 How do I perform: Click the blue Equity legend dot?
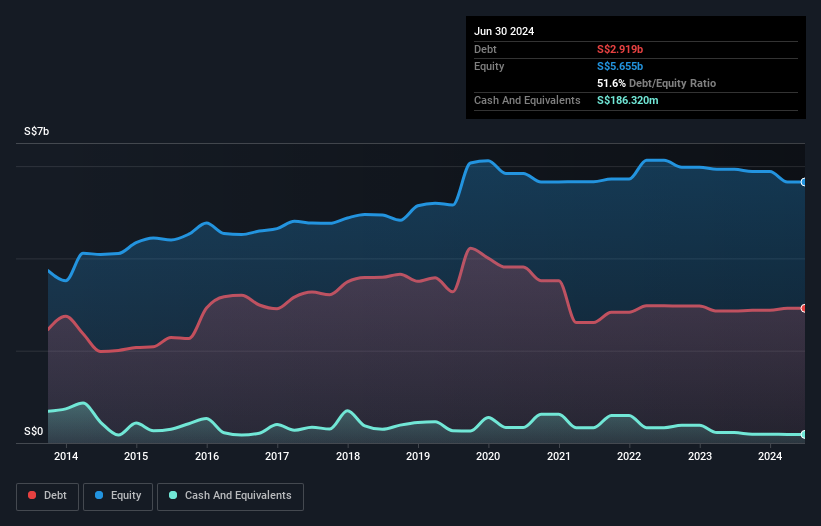click(99, 495)
